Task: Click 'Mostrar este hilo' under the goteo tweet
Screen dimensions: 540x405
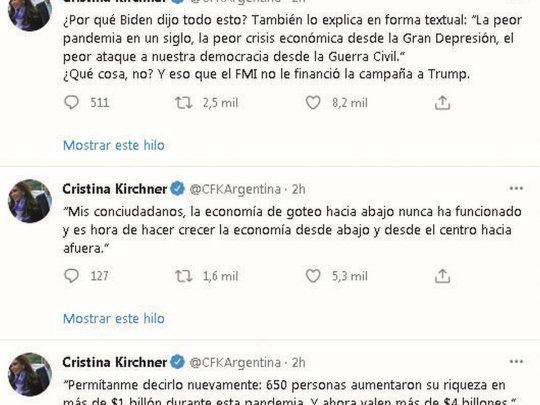Action: 114,319
